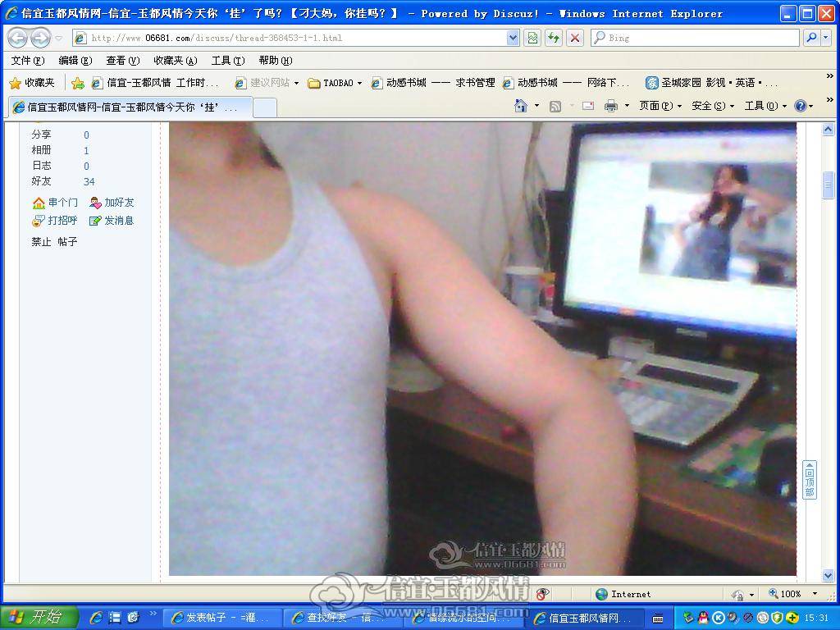The height and width of the screenshot is (630, 840).
Task: Send a greeting with 打招呼
Action: coord(55,220)
